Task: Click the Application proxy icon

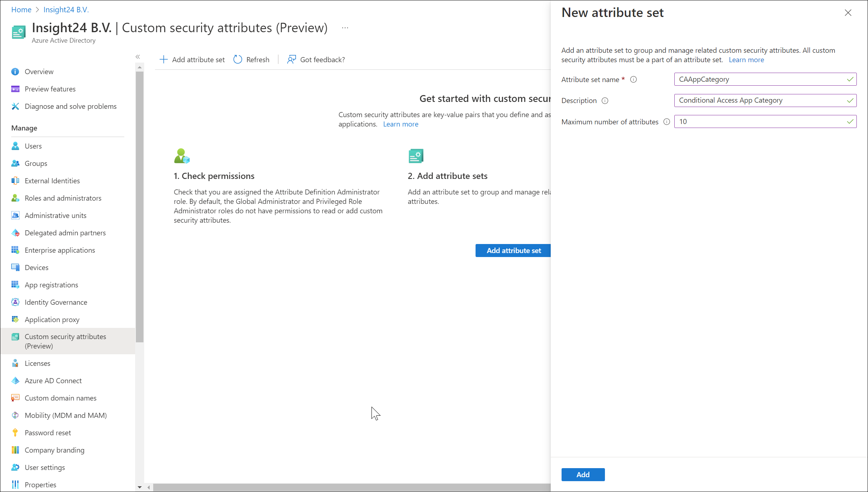Action: click(x=15, y=320)
